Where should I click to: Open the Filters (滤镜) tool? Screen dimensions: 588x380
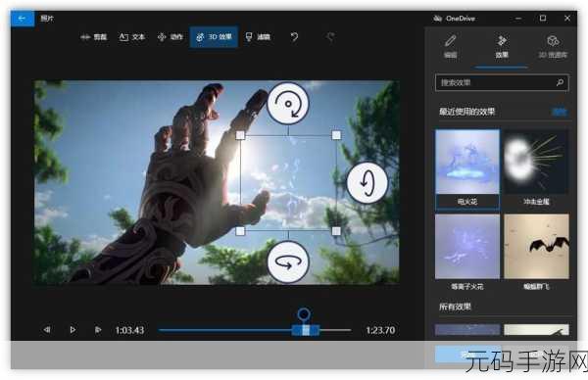pos(258,36)
